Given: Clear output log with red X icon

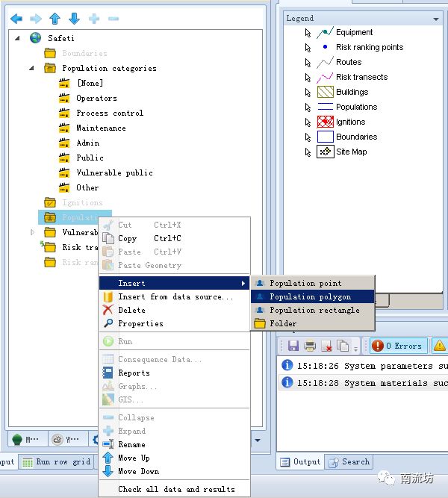Looking at the screenshot, I should [326, 346].
